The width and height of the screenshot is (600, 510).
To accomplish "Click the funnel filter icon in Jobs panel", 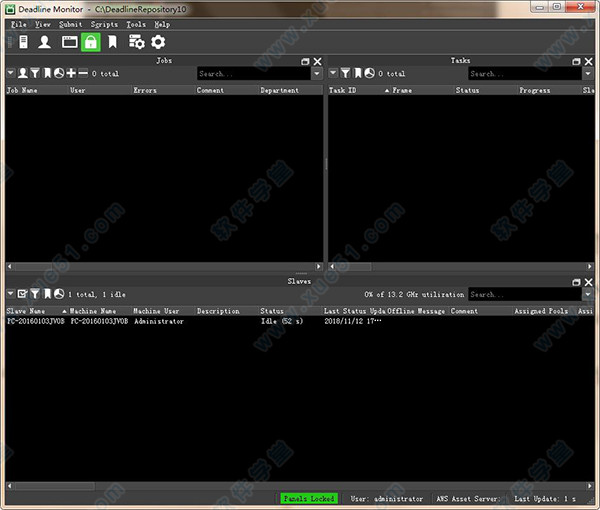I will 35,73.
